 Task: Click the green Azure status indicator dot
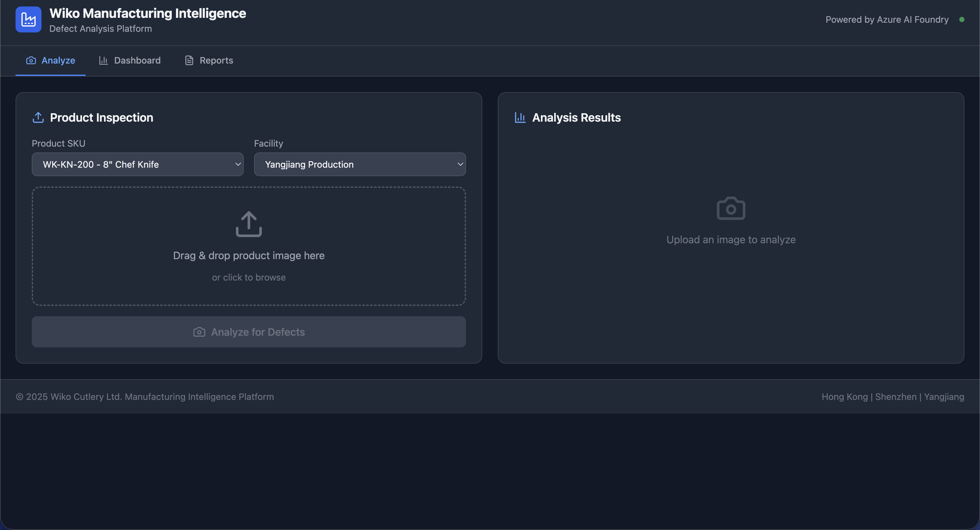(961, 19)
